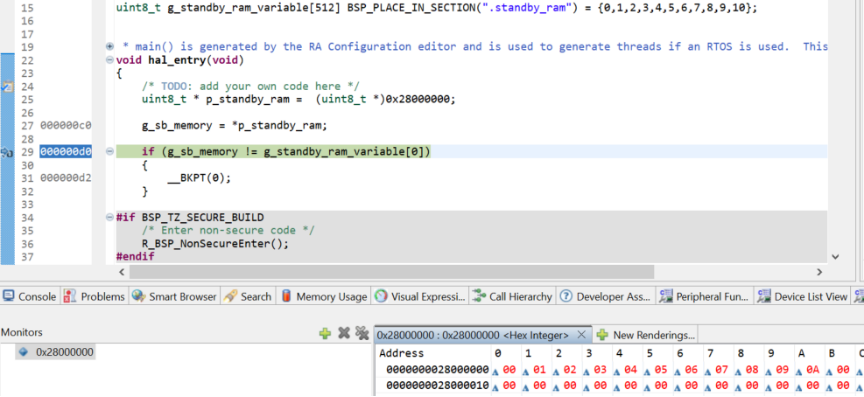
Task: Click the editor's vertical scroll down arrow
Action: pos(835,256)
